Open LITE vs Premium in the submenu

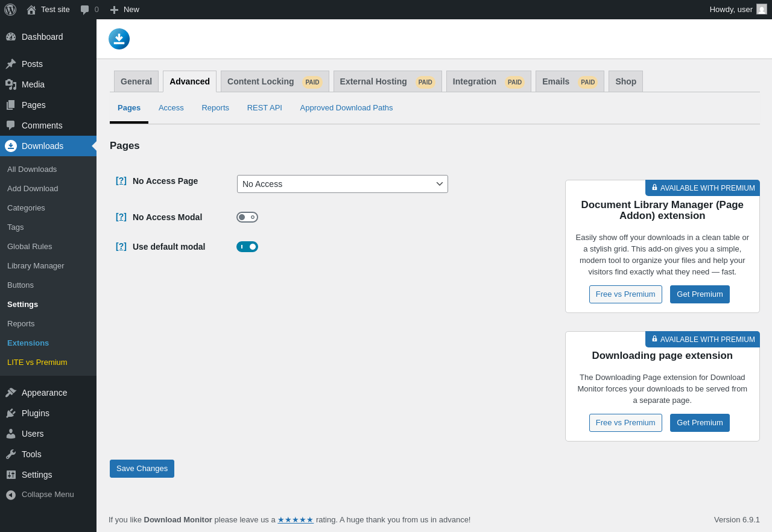[x=37, y=363]
